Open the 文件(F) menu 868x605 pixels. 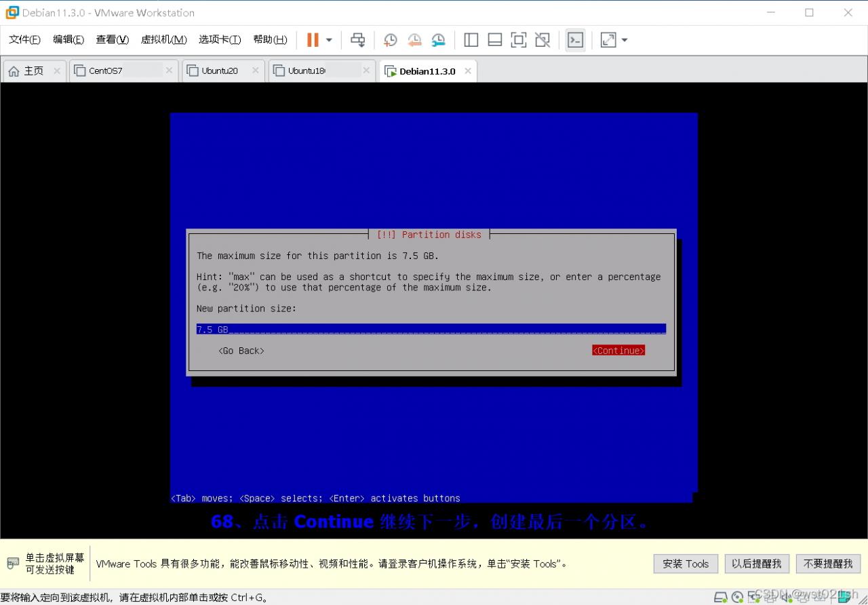pos(24,39)
